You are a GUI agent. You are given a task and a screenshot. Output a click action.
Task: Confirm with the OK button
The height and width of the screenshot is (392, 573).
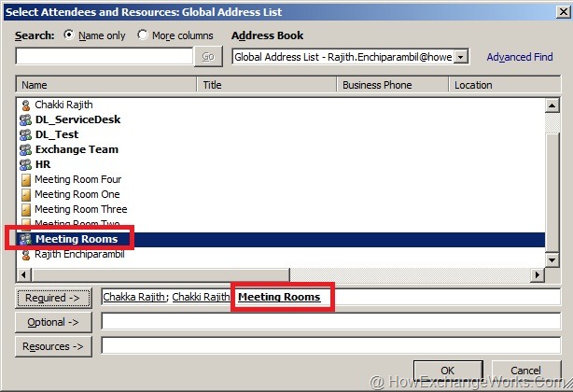coord(448,371)
